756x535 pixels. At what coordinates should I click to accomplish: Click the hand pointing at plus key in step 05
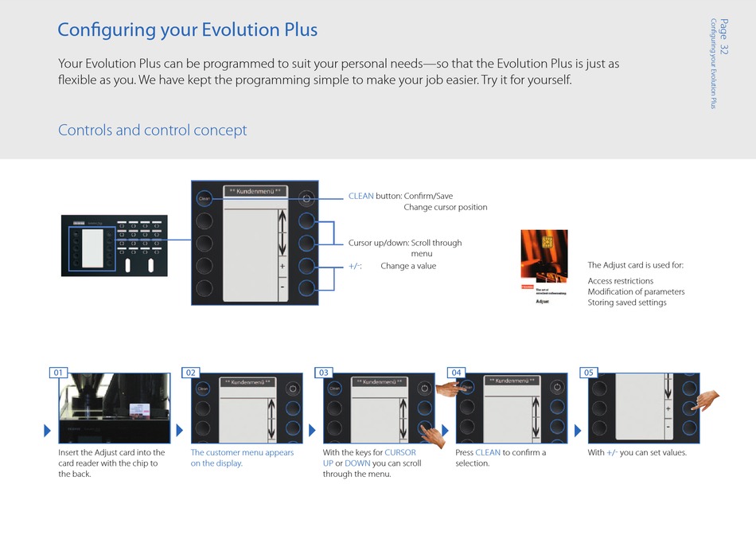[705, 400]
